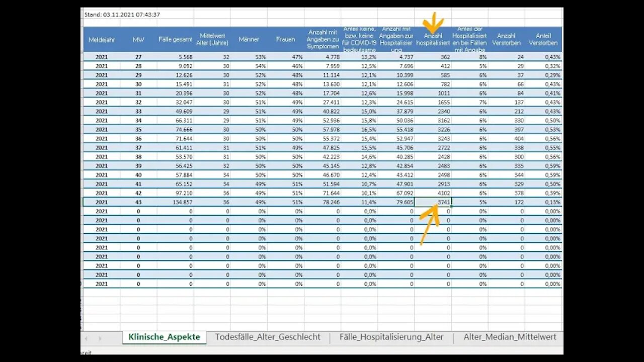The height and width of the screenshot is (362, 644).
Task: Select the deceased cell showing 378
Action: pos(507,193)
